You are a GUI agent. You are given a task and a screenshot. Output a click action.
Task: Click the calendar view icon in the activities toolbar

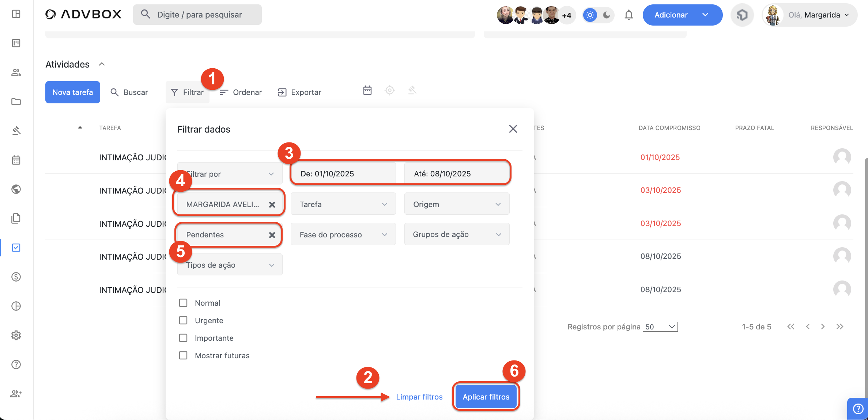(x=367, y=90)
